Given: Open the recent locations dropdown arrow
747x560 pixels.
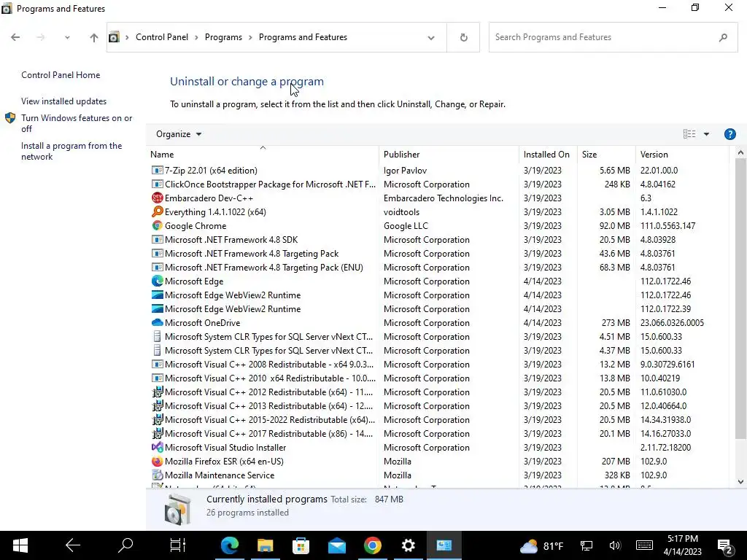Looking at the screenshot, I should pos(67,37).
